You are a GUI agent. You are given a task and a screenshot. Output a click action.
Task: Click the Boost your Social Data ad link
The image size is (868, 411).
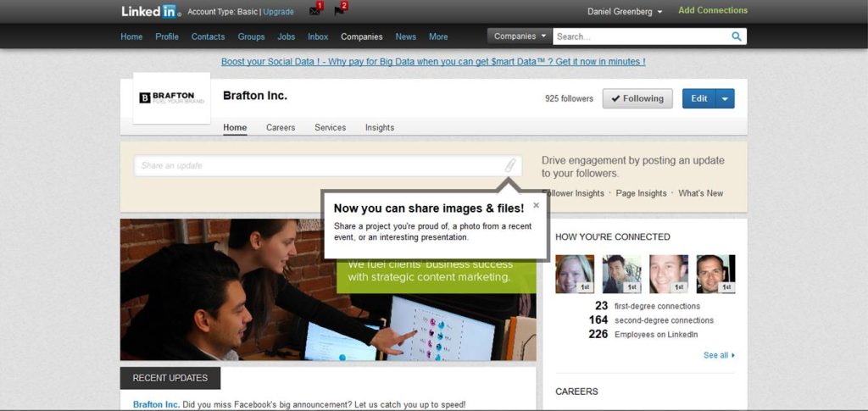tap(433, 62)
